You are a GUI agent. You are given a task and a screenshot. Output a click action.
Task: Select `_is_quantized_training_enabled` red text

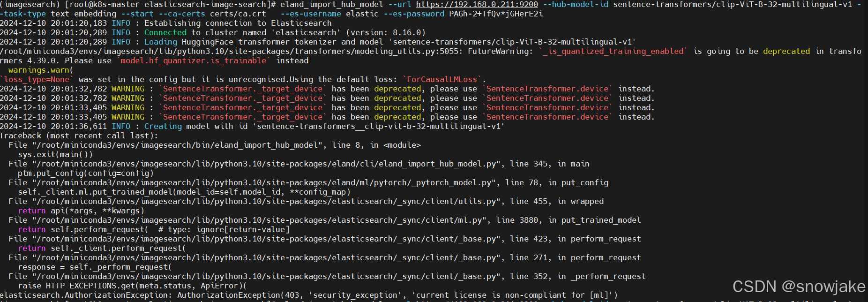[x=613, y=52]
